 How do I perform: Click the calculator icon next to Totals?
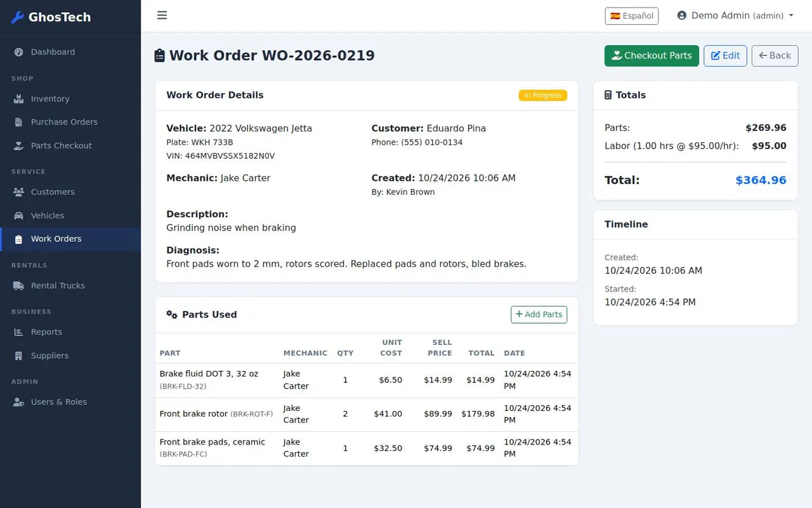click(x=608, y=95)
